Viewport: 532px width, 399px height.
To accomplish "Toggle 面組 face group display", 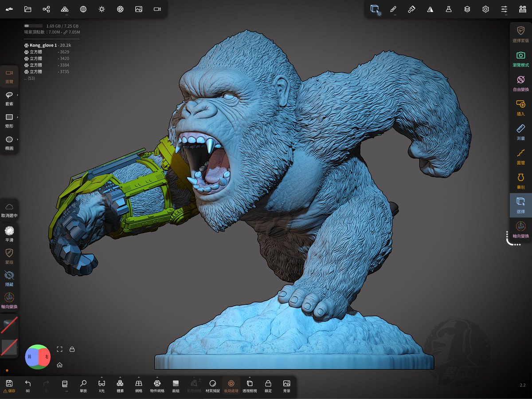I will tap(176, 386).
